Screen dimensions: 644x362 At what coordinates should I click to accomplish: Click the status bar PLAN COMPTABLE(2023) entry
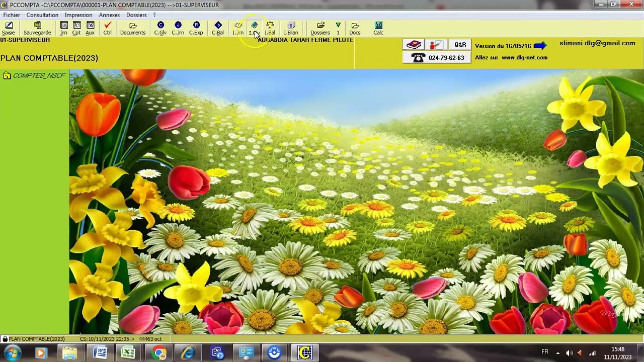(x=36, y=339)
